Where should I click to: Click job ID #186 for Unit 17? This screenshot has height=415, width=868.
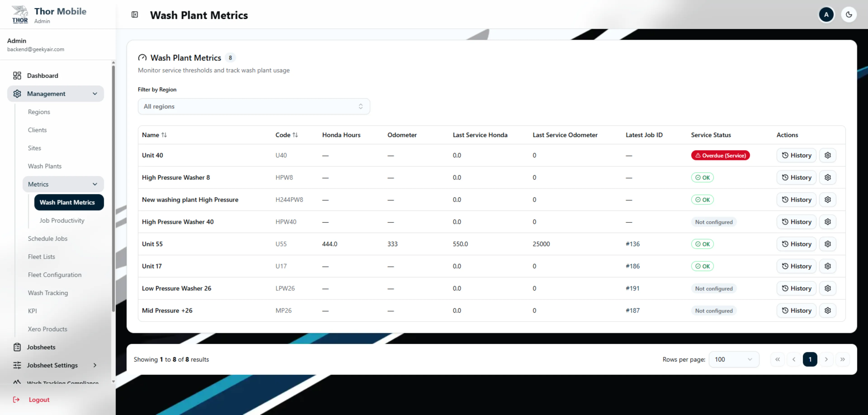[632, 266]
